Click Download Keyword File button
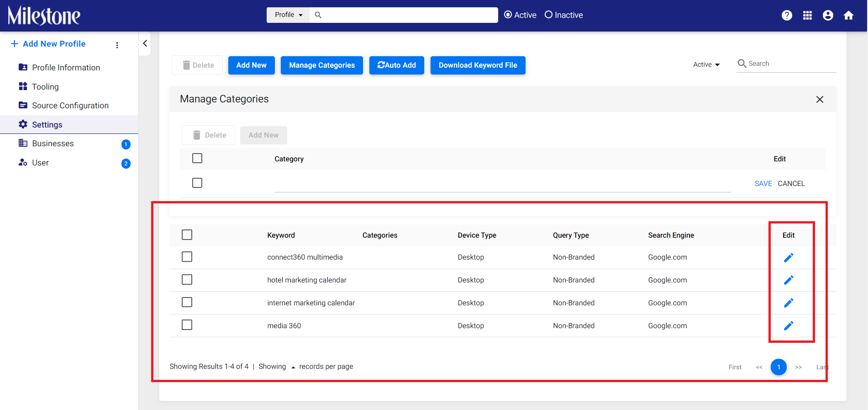868x410 pixels. click(x=478, y=65)
